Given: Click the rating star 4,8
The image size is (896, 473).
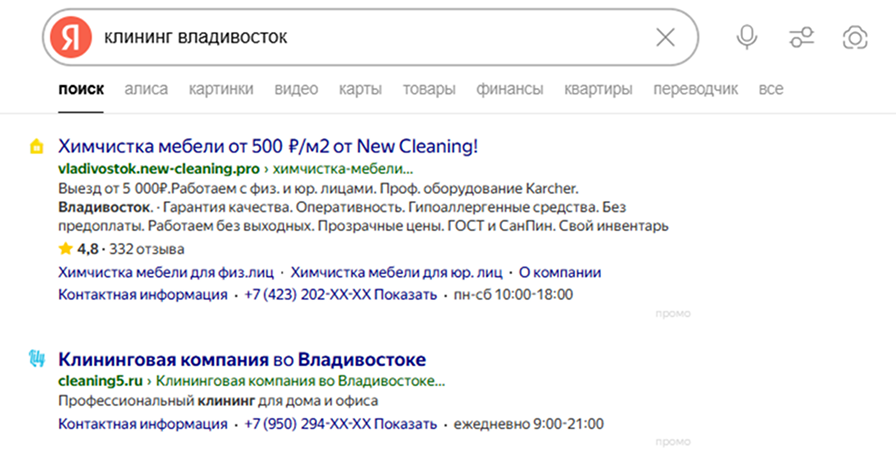Looking at the screenshot, I should (x=66, y=249).
